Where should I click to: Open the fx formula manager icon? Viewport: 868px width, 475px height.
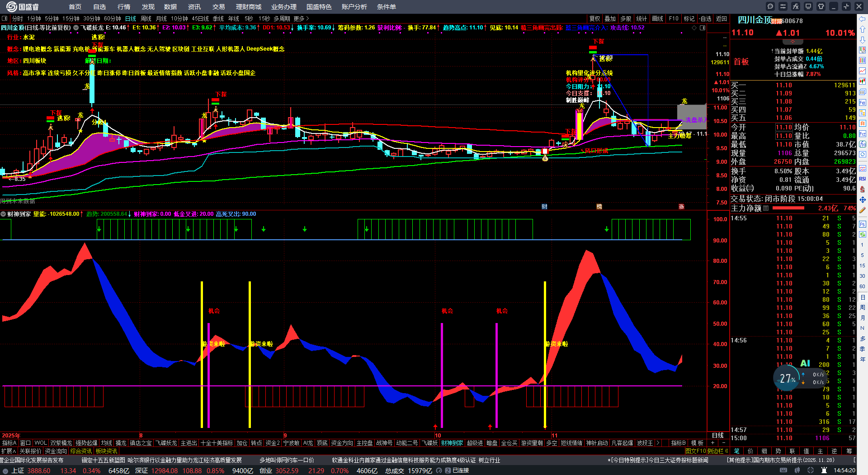[796, 6]
